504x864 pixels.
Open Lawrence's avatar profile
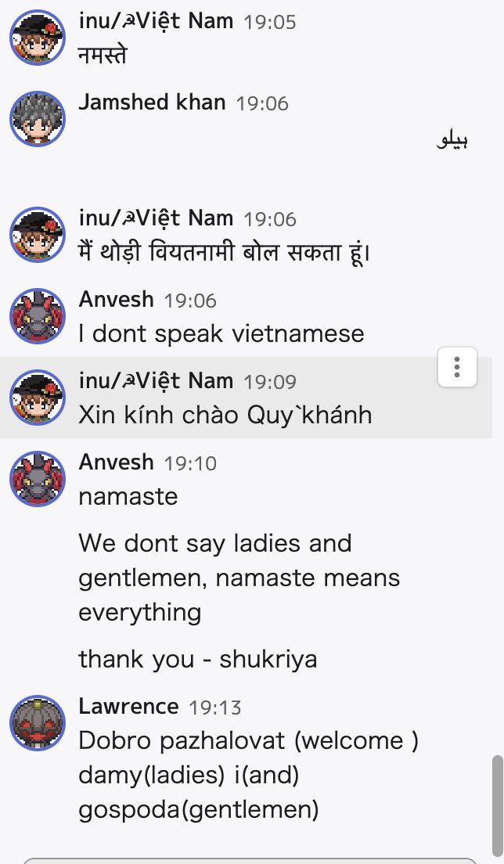(38, 723)
